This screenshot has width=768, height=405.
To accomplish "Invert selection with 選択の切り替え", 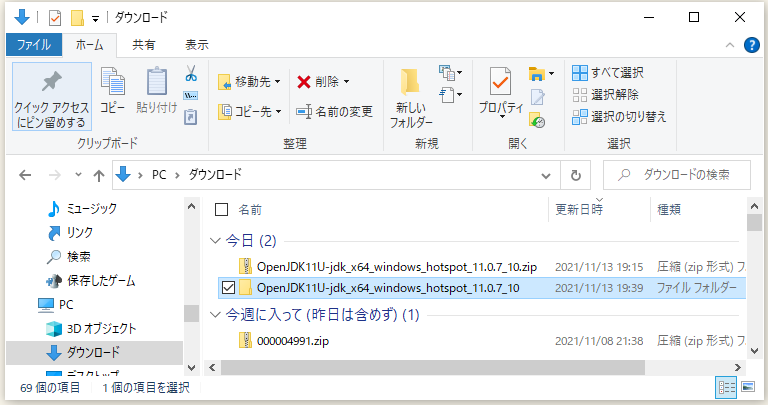I will click(619, 117).
